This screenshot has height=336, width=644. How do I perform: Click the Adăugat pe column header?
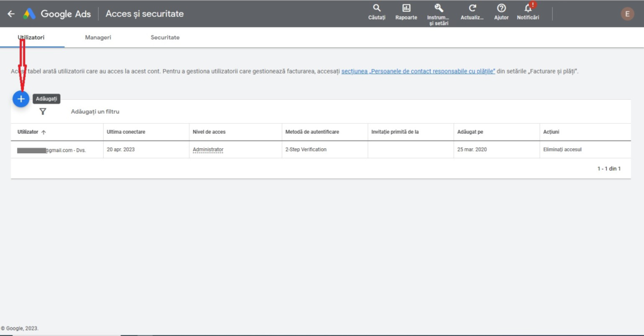470,132
